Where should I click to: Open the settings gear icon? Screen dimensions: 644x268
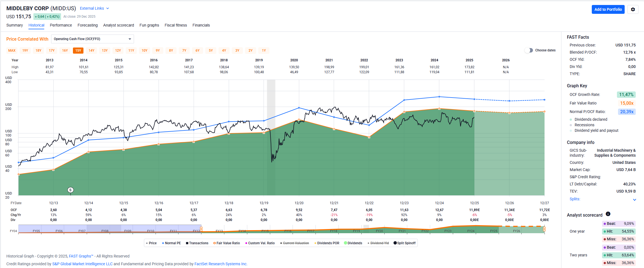633,9
